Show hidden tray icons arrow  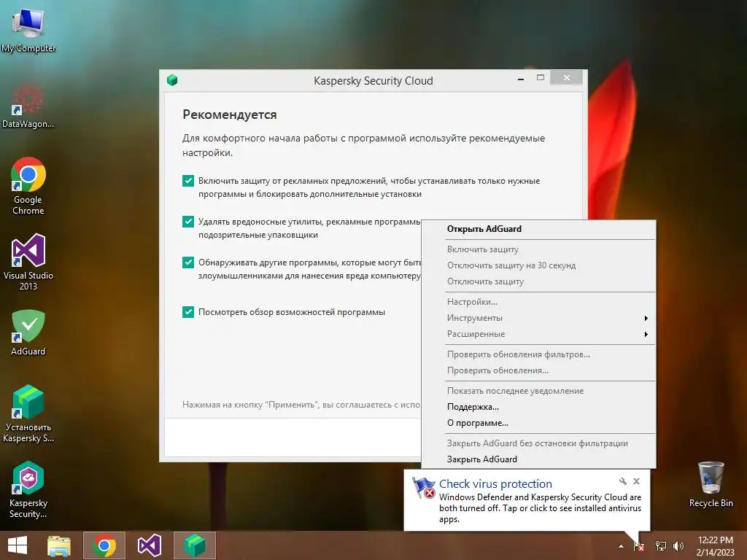pyautogui.click(x=621, y=546)
